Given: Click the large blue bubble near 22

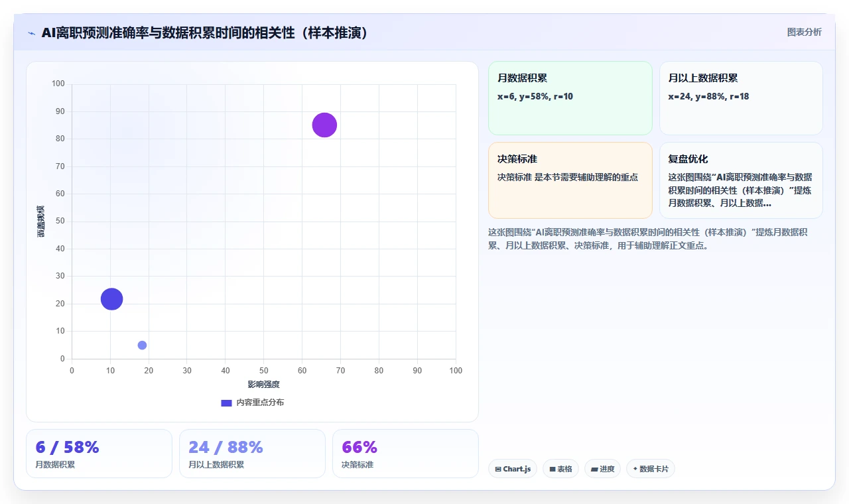Looking at the screenshot, I should pos(111,299).
